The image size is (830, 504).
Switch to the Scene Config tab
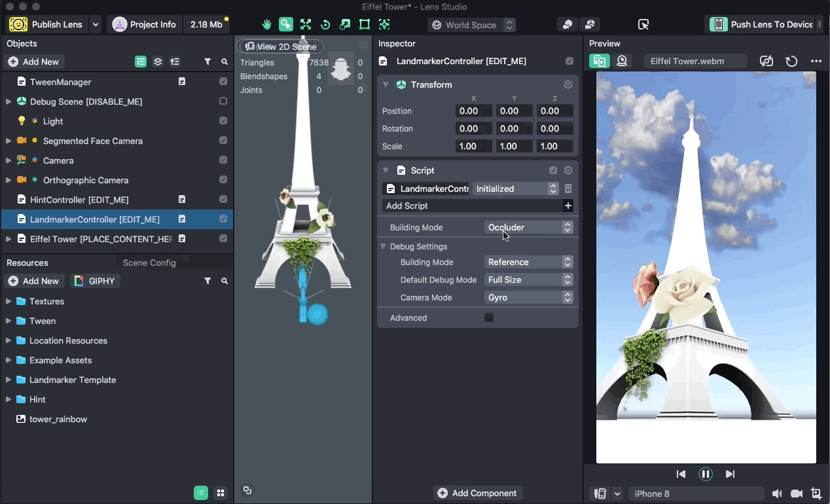pos(149,262)
